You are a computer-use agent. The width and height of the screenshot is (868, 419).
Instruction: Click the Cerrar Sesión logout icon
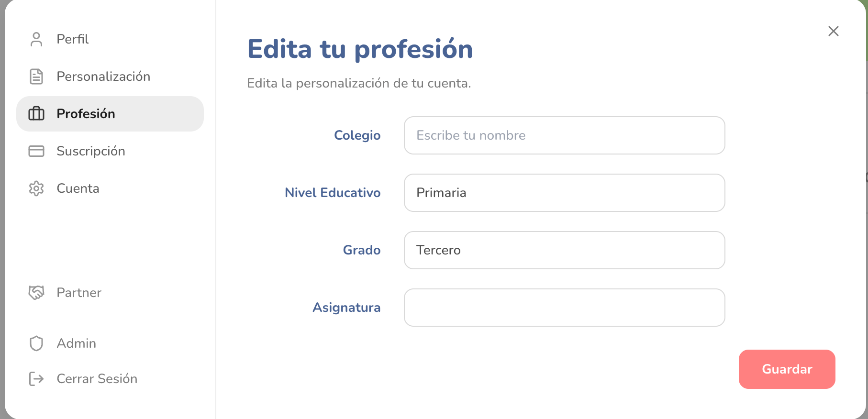pyautogui.click(x=36, y=379)
